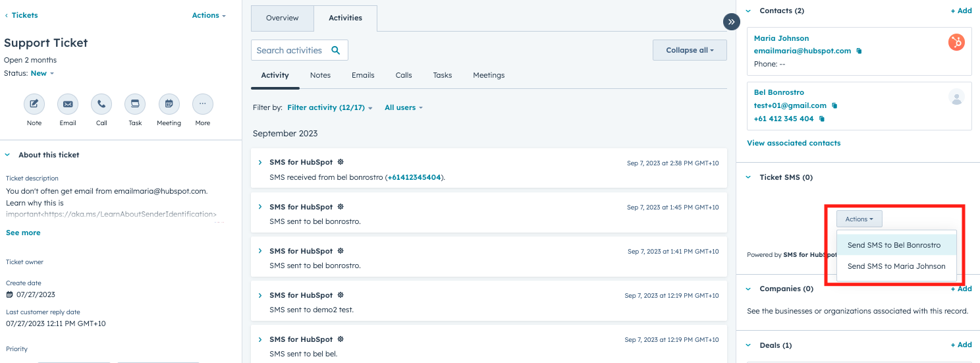The height and width of the screenshot is (363, 980).
Task: Expand the SMS sent to bel bel entry
Action: [x=260, y=339]
